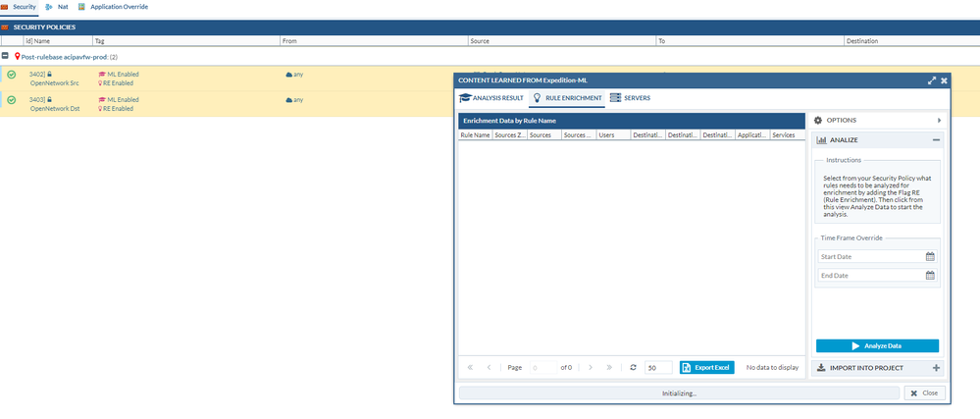980x419 pixels.
Task: Go to next page of enrichment grid
Action: (x=590, y=368)
